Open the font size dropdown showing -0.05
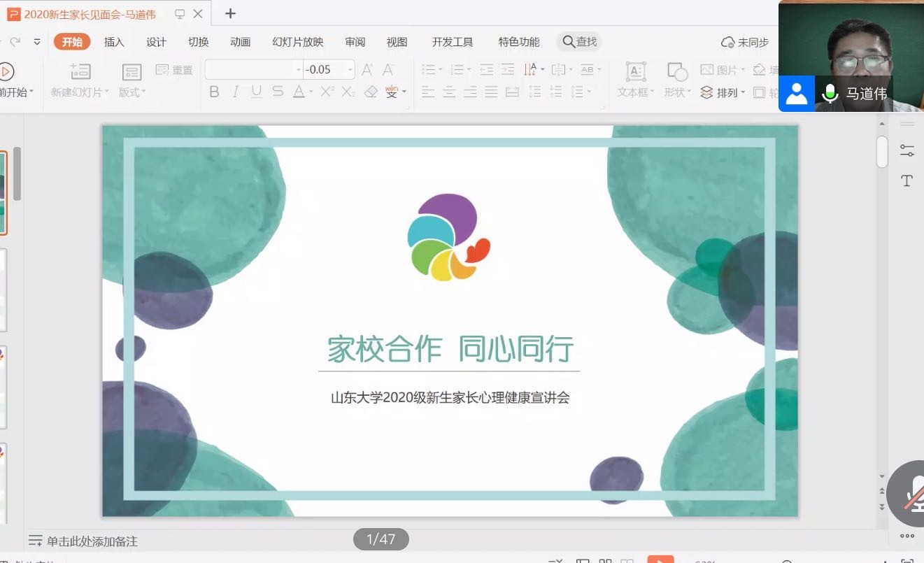 pyautogui.click(x=350, y=69)
